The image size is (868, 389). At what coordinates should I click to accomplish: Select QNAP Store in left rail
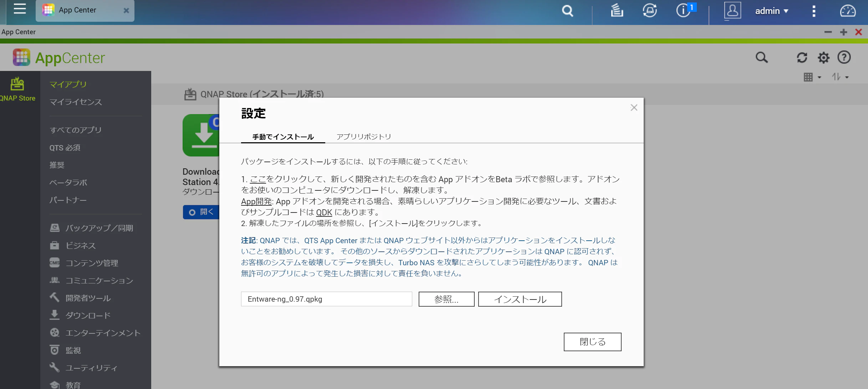17,89
